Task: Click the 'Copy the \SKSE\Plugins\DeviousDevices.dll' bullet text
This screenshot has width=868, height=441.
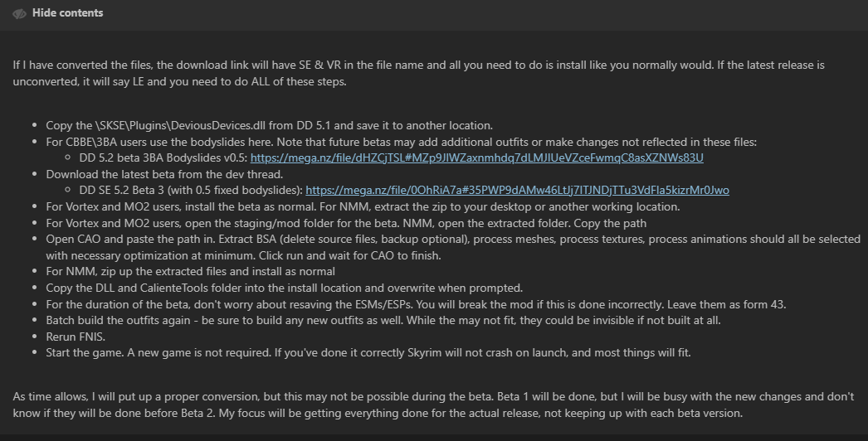Action: pos(269,126)
